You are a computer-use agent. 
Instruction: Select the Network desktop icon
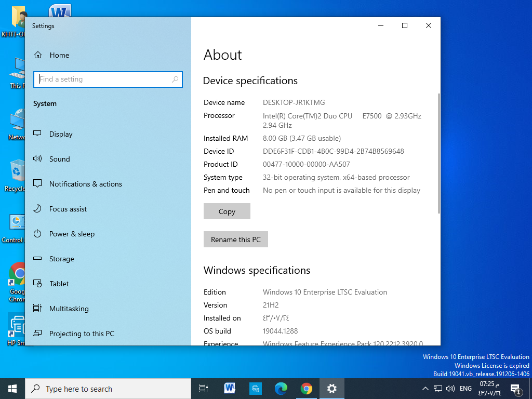16,125
